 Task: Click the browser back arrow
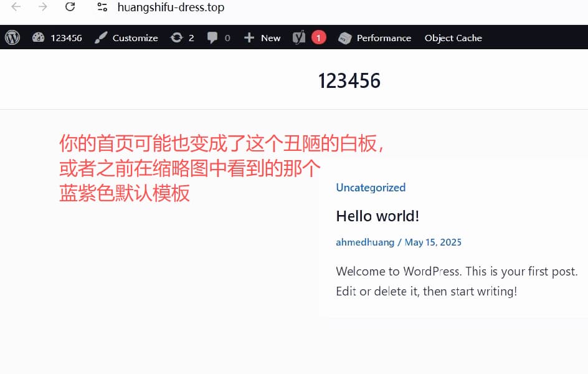pos(16,7)
